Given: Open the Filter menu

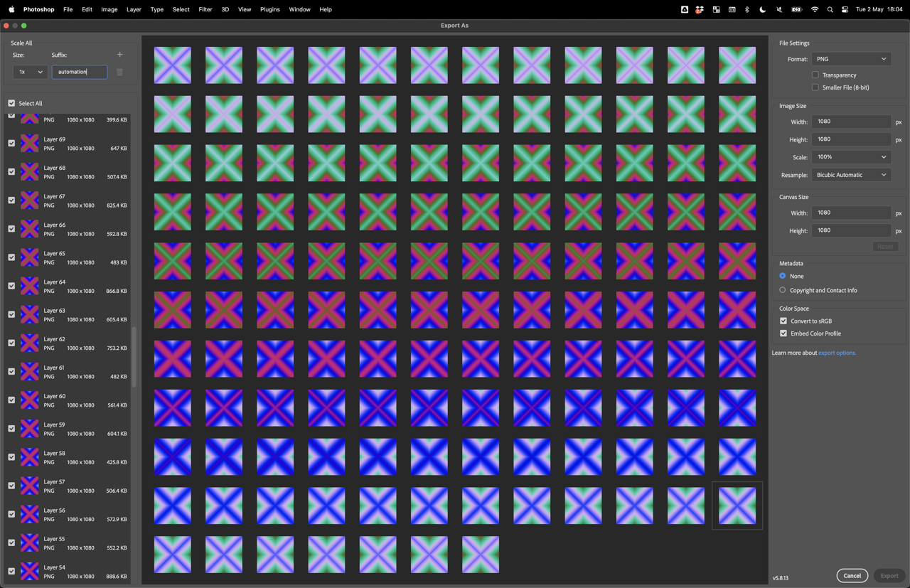Looking at the screenshot, I should (205, 10).
